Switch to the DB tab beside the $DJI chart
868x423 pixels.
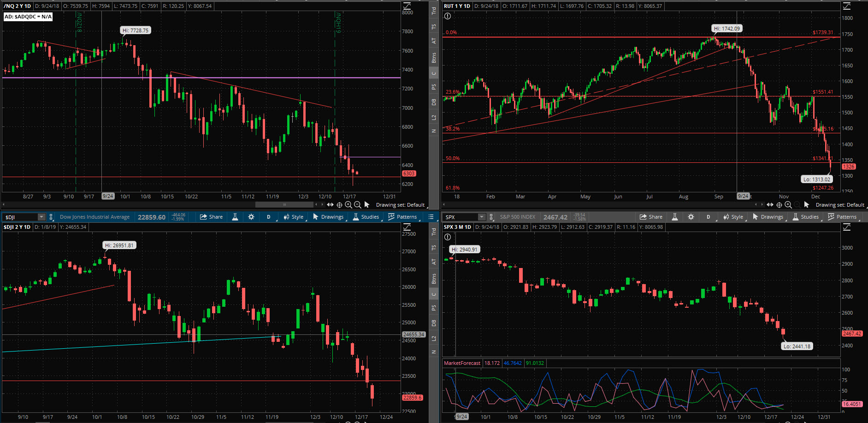[x=434, y=323]
